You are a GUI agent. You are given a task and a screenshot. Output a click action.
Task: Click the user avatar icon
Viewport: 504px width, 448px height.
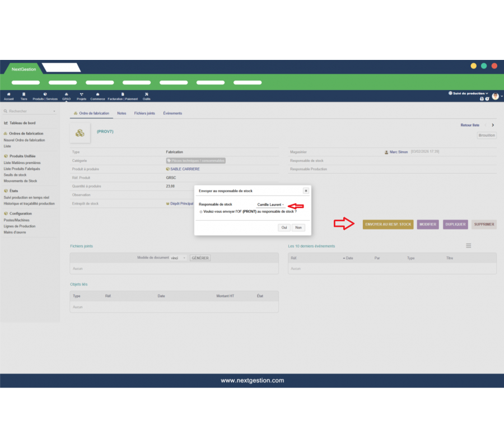coord(495,96)
